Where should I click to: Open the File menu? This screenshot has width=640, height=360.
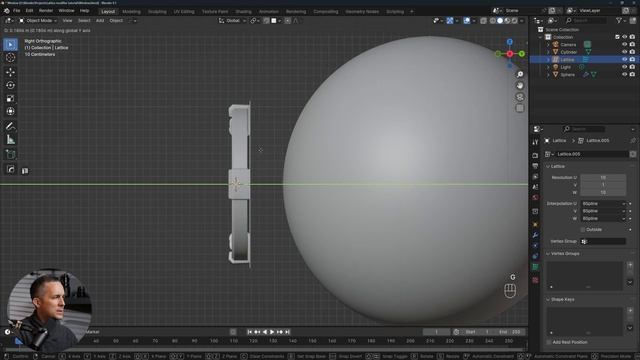[16, 11]
